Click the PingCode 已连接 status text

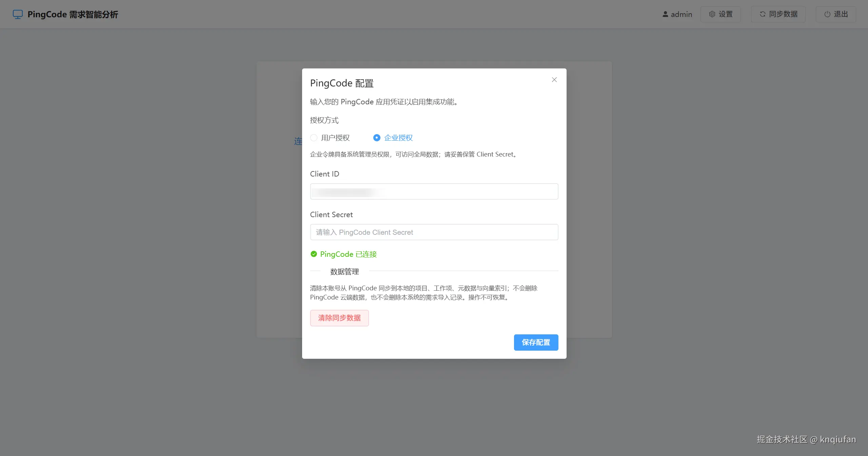tap(348, 254)
